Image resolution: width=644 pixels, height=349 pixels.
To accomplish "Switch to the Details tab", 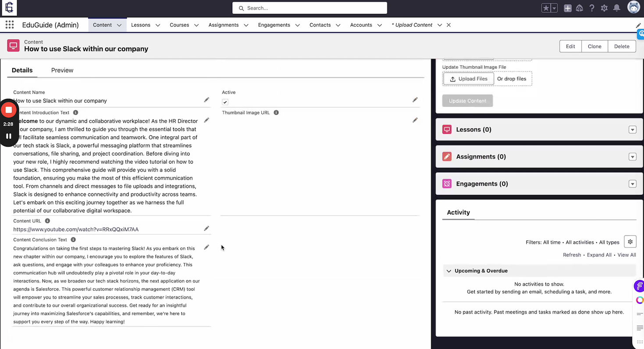I will [x=22, y=70].
